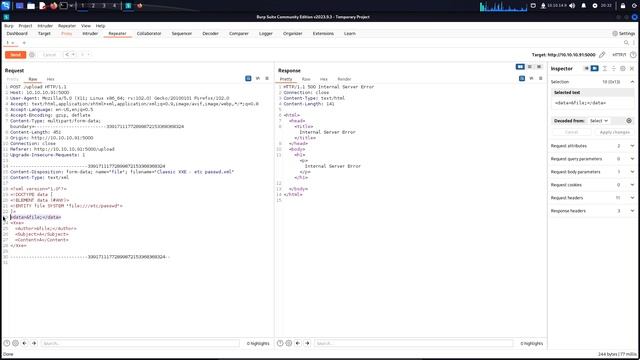This screenshot has width=640, height=360.
Task: Show response in Hex view
Action: pyautogui.click(x=324, y=79)
